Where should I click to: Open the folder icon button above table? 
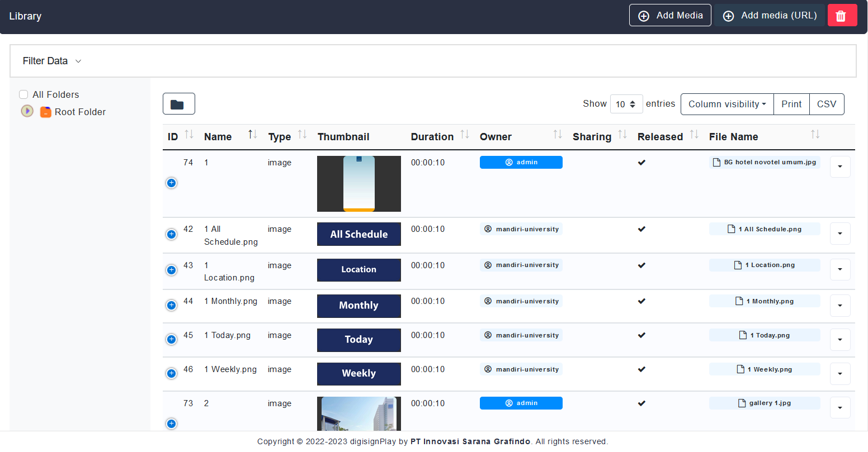point(178,104)
